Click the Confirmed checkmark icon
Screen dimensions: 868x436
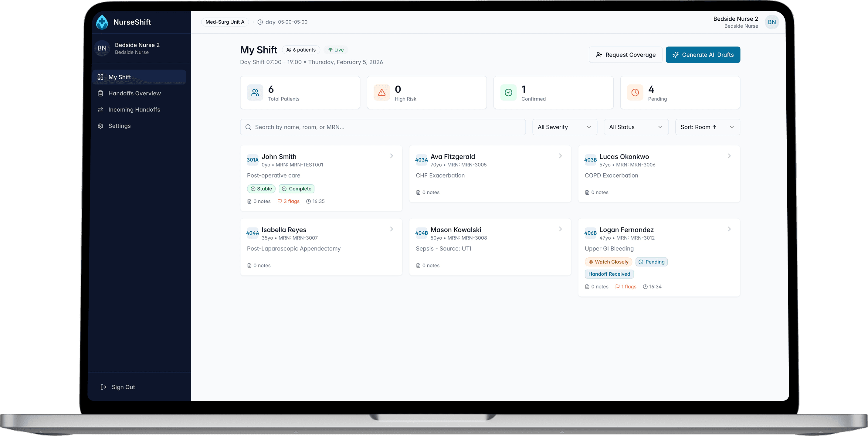tap(508, 93)
